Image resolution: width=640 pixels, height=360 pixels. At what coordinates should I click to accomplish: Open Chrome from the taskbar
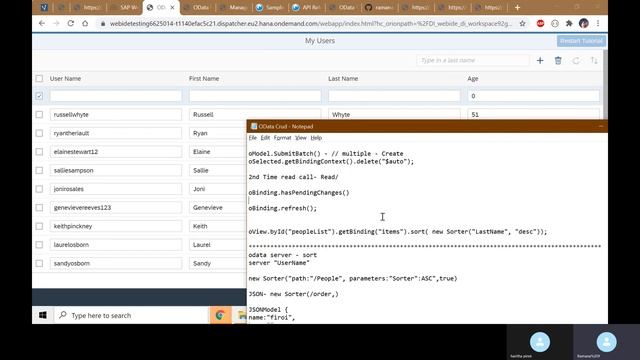(x=220, y=315)
